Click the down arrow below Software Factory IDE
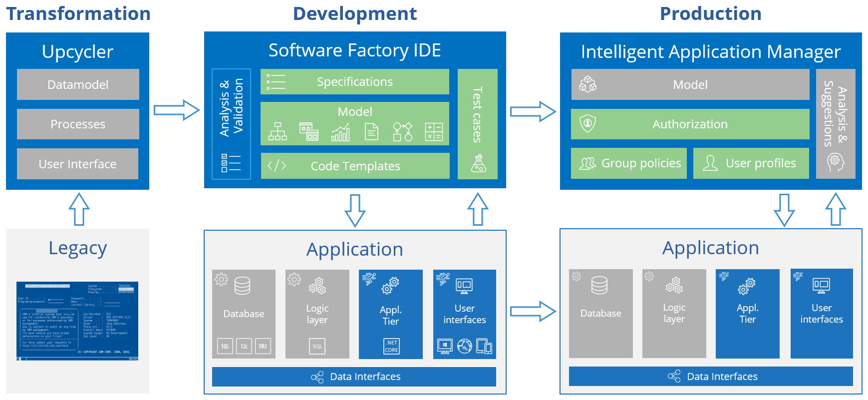 [x=355, y=210]
